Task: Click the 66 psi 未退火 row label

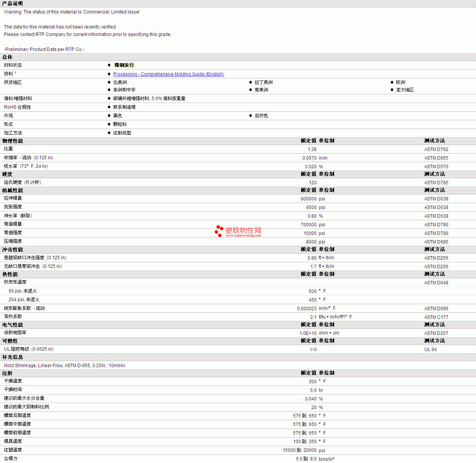Action: [x=23, y=291]
